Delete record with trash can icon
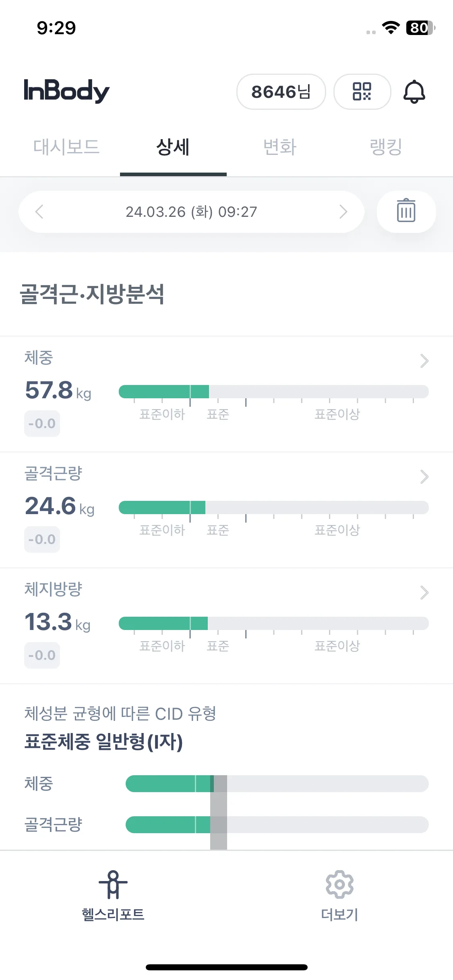Image resolution: width=453 pixels, height=980 pixels. pos(406,212)
